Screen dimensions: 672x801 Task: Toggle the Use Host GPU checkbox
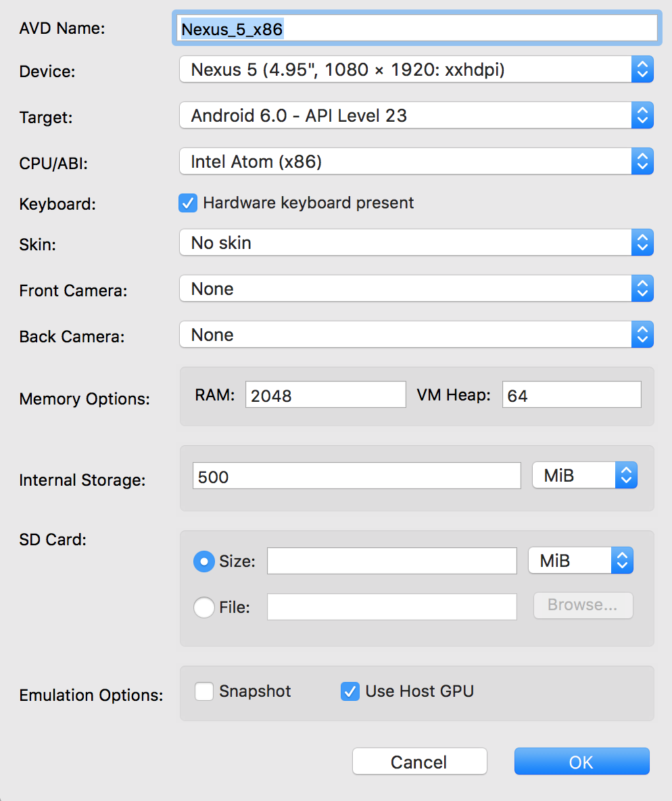[x=350, y=691]
